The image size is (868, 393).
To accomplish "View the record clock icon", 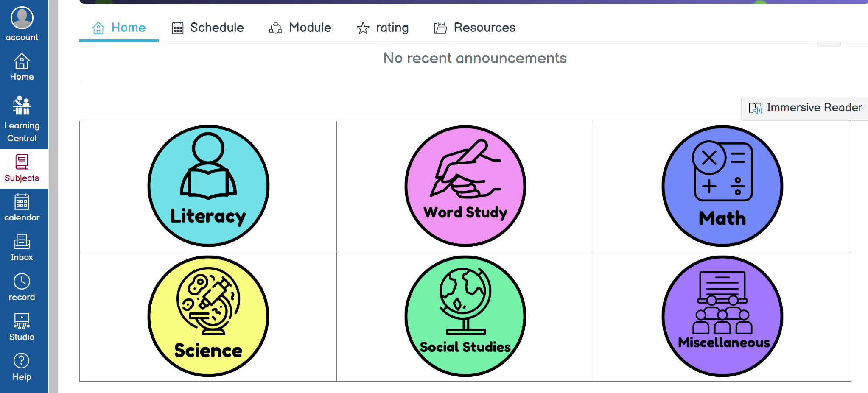I will (x=22, y=281).
